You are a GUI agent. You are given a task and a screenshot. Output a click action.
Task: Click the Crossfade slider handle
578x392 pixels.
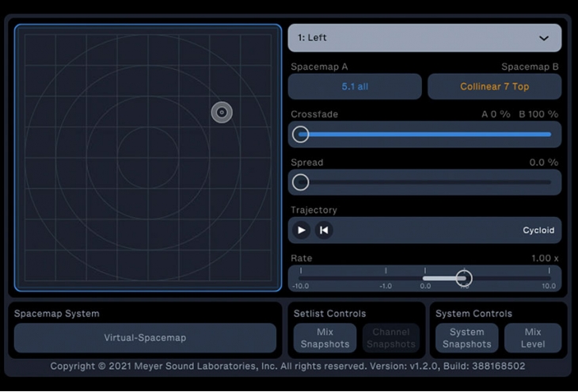[301, 135]
